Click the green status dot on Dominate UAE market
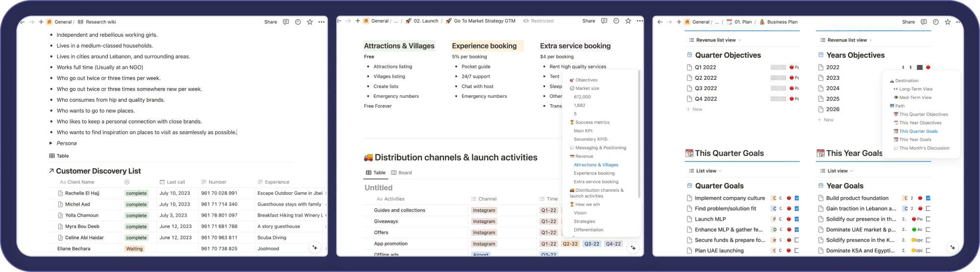The image size is (980, 272). [914, 229]
